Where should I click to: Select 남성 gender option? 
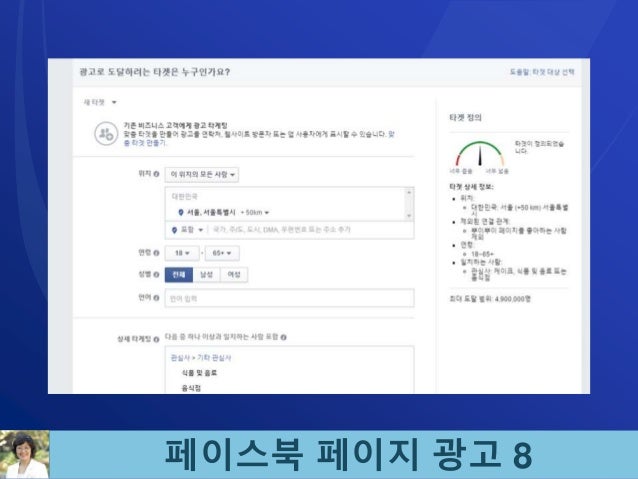(x=206, y=275)
